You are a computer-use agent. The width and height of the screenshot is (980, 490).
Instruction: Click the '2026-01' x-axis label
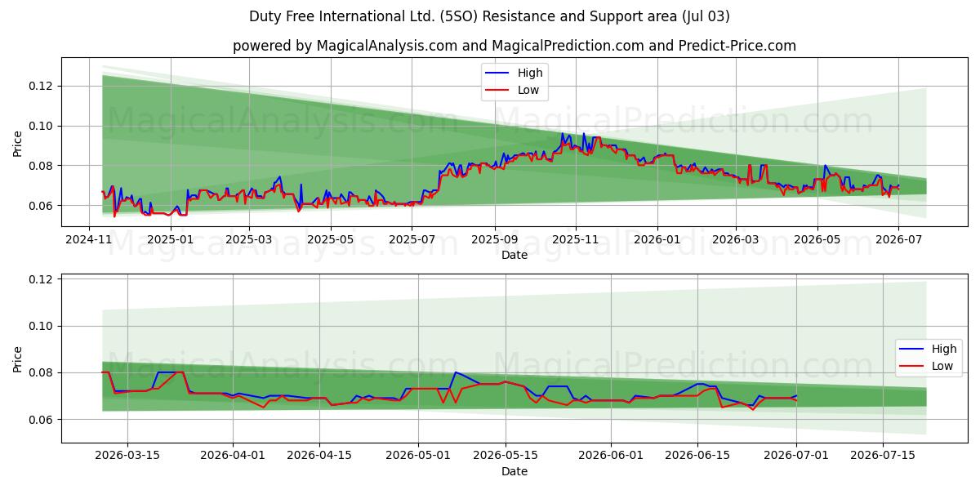(657, 239)
